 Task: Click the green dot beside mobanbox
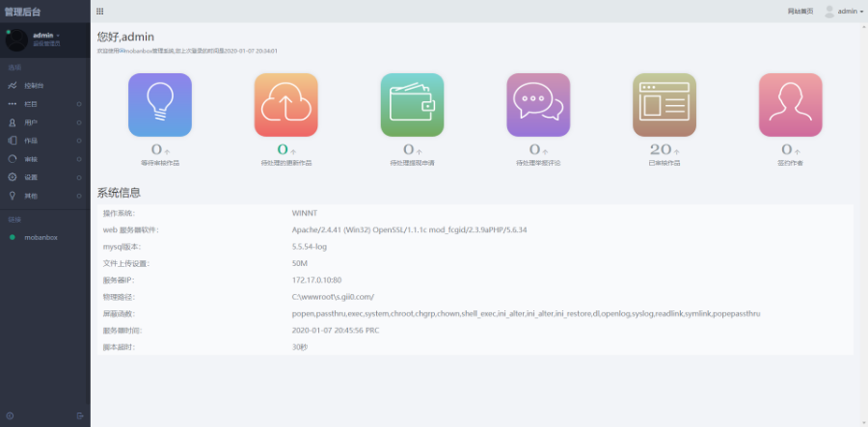coord(13,237)
